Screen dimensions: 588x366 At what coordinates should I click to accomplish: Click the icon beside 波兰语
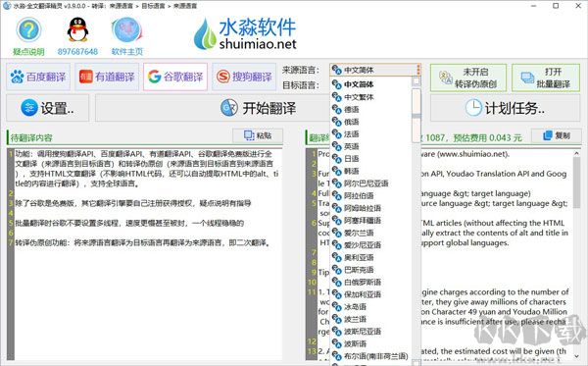pyautogui.click(x=337, y=319)
